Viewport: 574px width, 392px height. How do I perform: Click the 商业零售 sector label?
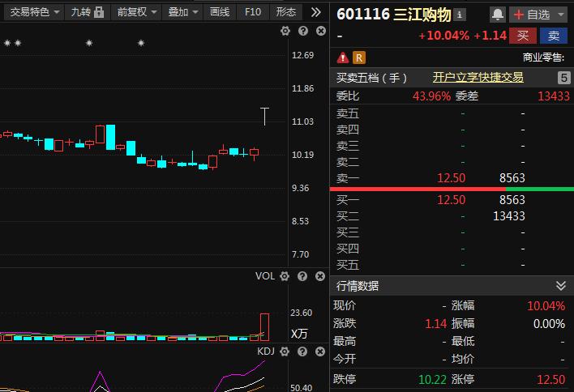543,58
